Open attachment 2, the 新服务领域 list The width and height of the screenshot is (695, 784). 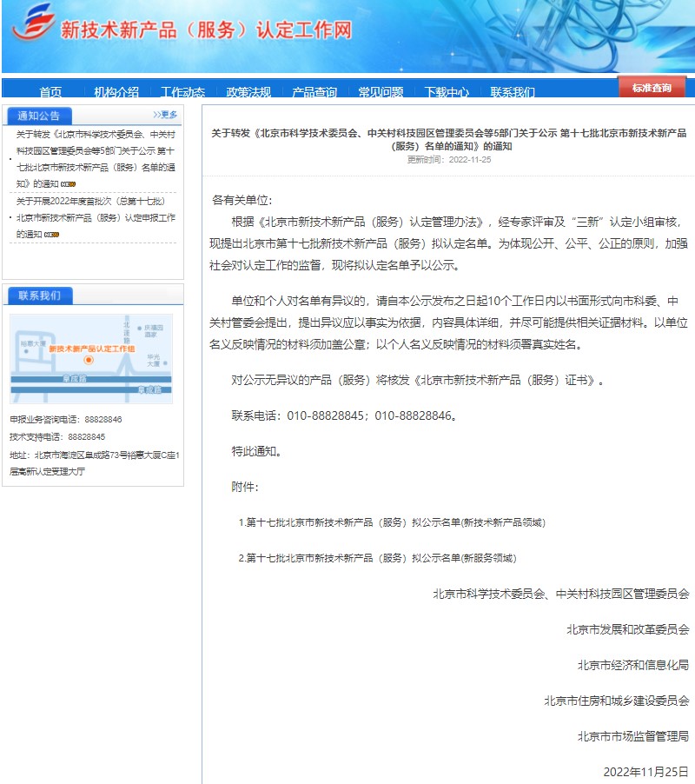tap(381, 558)
